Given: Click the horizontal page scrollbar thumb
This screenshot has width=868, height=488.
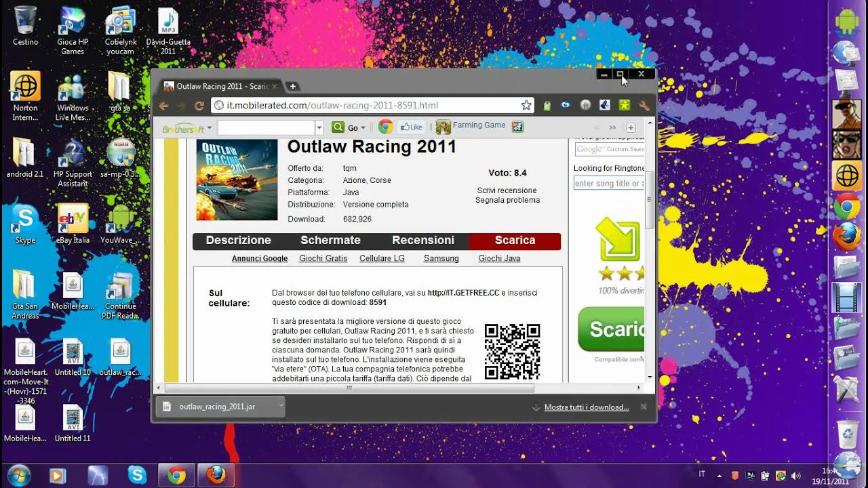Looking at the screenshot, I should point(349,388).
